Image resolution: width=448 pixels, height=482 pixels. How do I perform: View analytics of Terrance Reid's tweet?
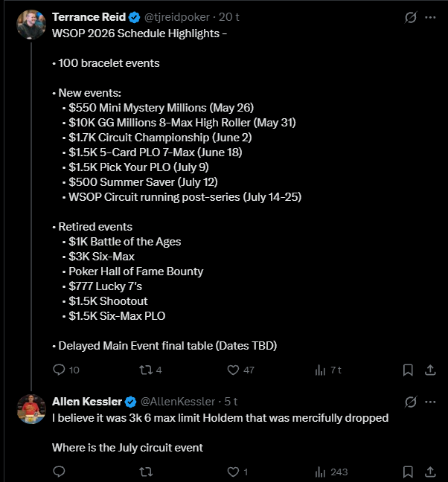tap(321, 370)
